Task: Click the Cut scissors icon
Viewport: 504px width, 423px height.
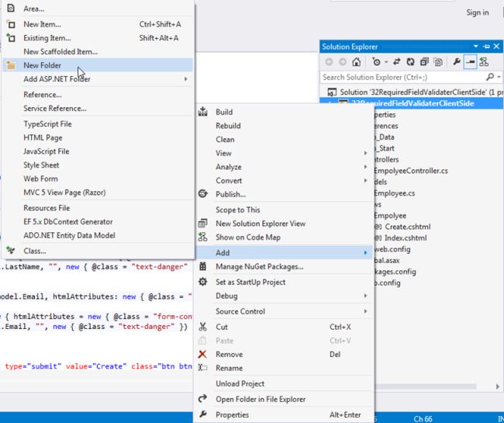Action: 203,327
